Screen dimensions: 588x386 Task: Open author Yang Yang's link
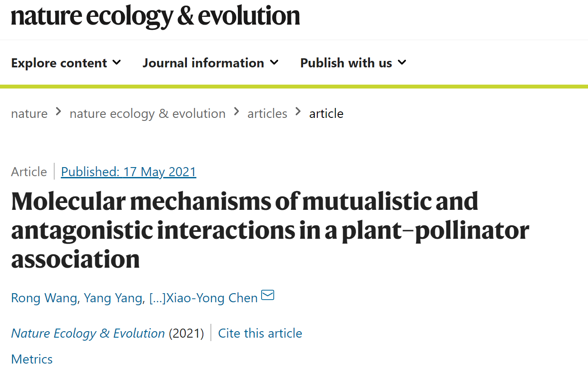(112, 298)
